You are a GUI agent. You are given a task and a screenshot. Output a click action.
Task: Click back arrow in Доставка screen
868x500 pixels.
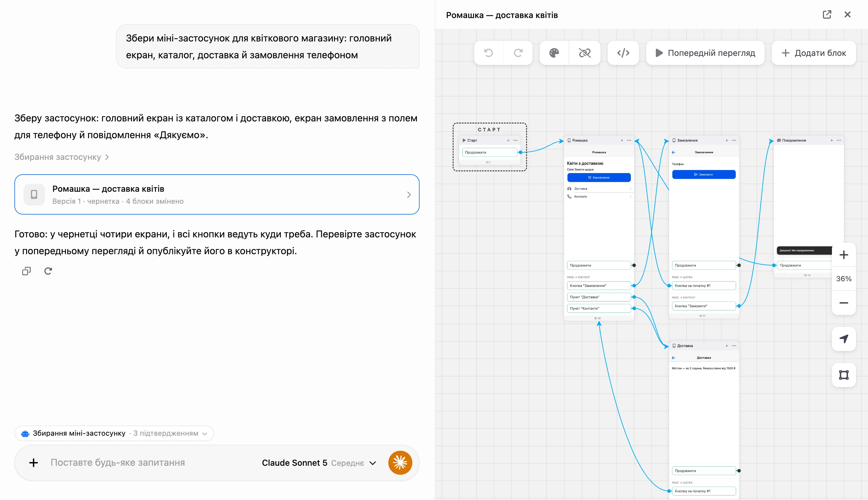[x=673, y=358]
